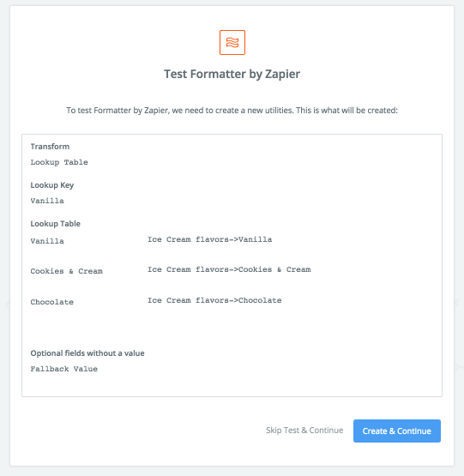The width and height of the screenshot is (464, 476).
Task: Click the faint arrow at right edge
Action: 456,303
